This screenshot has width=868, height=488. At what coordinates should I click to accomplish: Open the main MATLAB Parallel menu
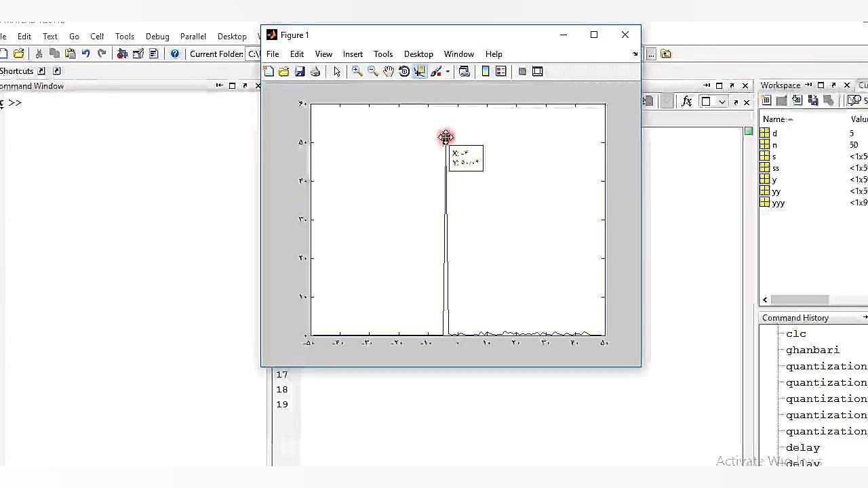pyautogui.click(x=193, y=37)
